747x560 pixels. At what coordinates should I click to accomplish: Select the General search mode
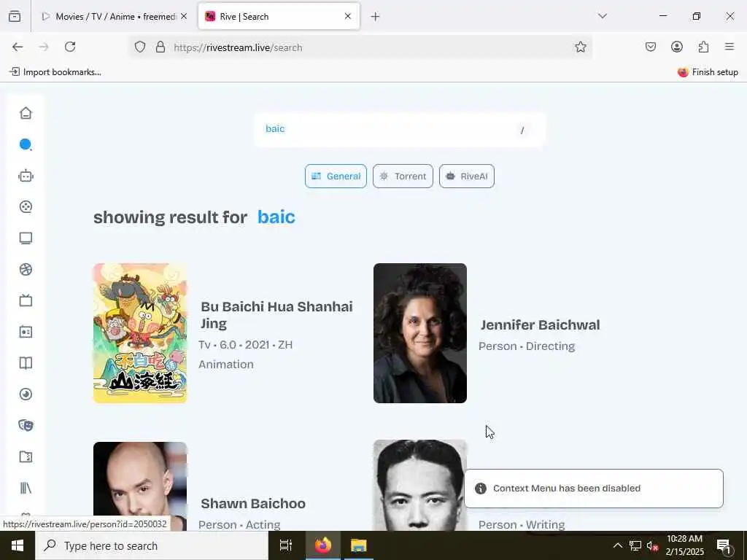pos(336,176)
